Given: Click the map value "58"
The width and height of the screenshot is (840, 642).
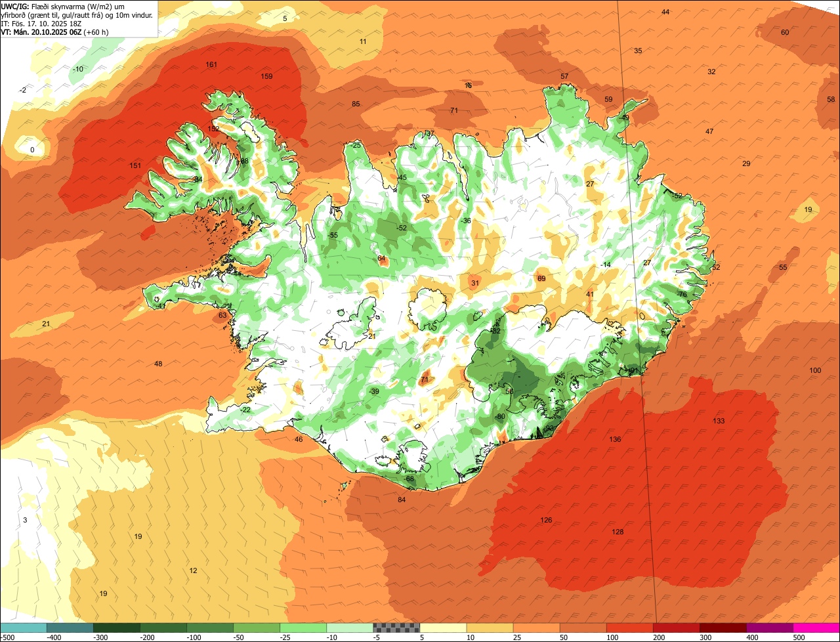Looking at the screenshot, I should point(831,99).
